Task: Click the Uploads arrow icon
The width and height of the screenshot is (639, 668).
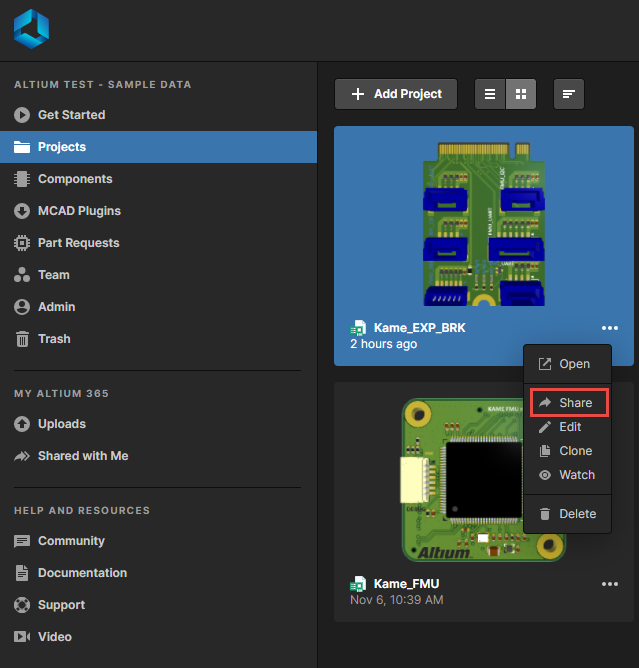Action: coord(22,424)
